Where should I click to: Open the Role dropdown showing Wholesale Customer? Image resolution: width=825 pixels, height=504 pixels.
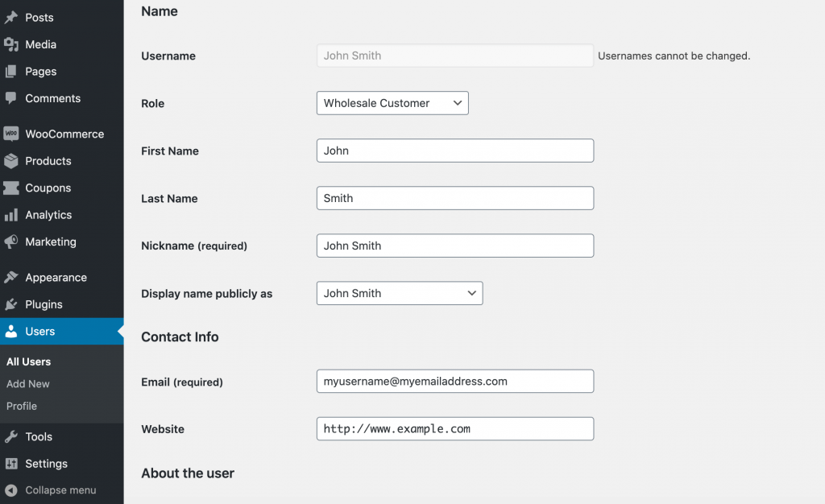point(392,103)
